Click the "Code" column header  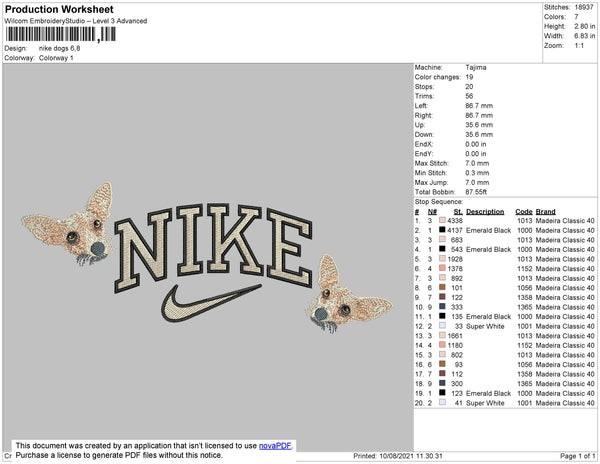click(x=524, y=211)
